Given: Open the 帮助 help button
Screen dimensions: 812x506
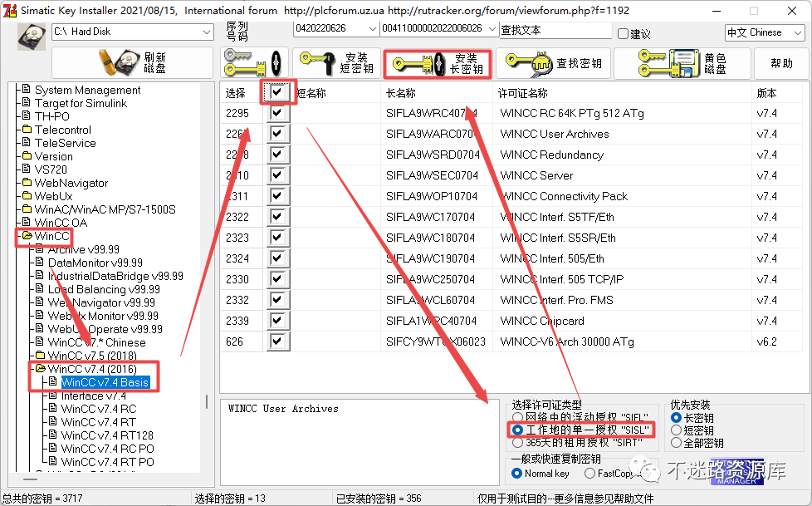Looking at the screenshot, I should pyautogui.click(x=781, y=63).
